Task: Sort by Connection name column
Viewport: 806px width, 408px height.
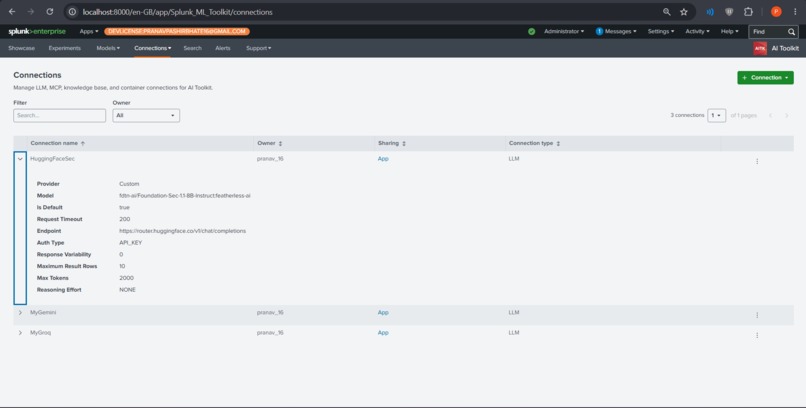Action: (x=58, y=143)
